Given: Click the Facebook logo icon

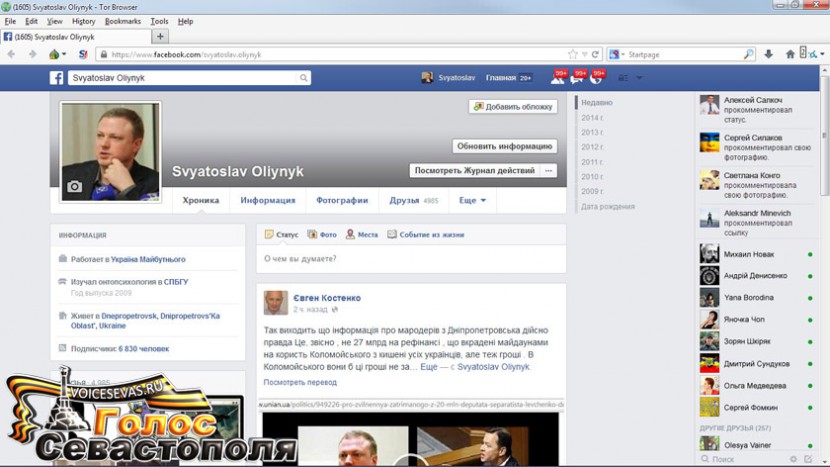Looking at the screenshot, I should (x=57, y=78).
